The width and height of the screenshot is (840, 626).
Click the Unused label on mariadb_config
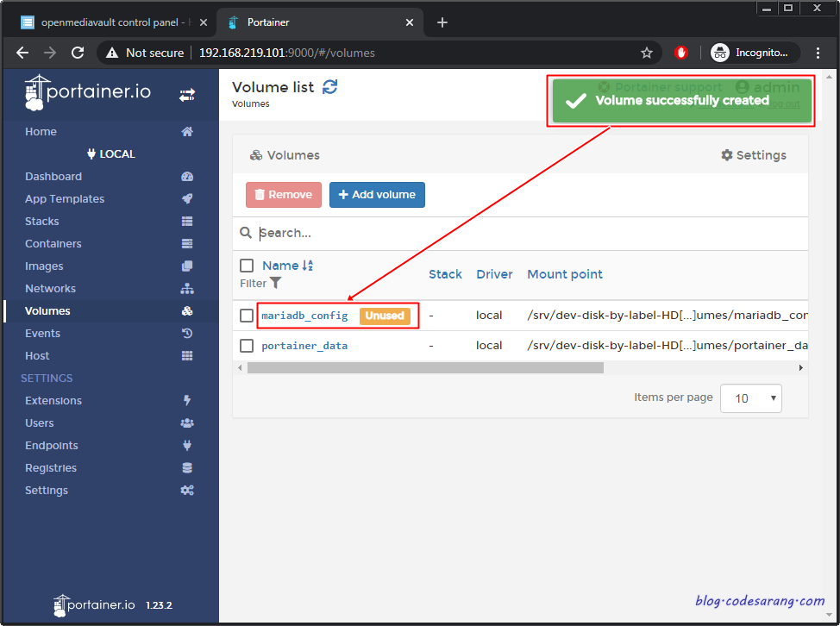pos(385,316)
